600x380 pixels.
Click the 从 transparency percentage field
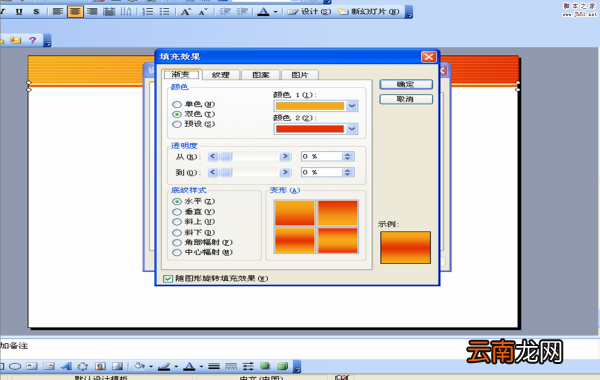tap(321, 157)
